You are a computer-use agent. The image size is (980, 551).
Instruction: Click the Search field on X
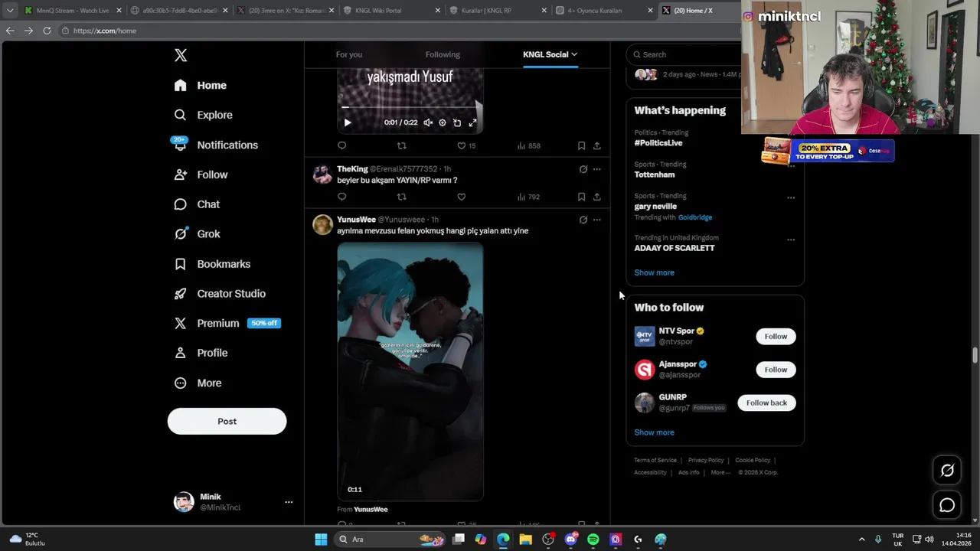(685, 54)
